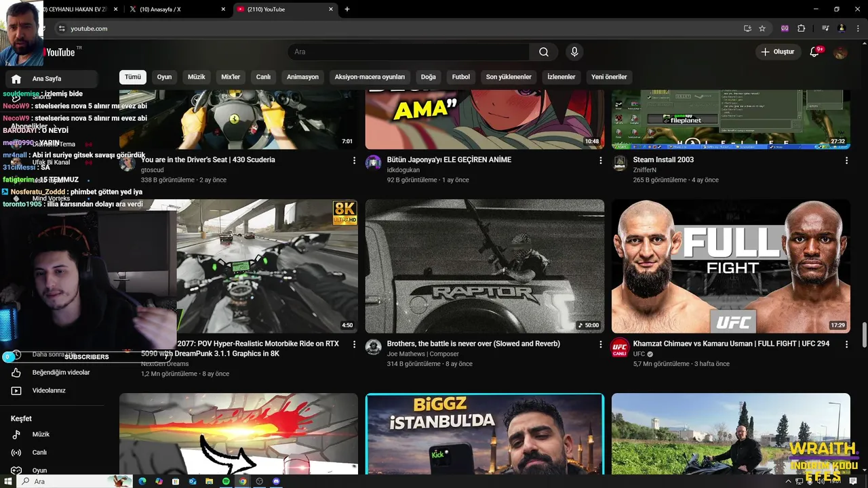868x488 pixels.
Task: Click the Chrome profile avatar in toolbar
Action: point(842,28)
